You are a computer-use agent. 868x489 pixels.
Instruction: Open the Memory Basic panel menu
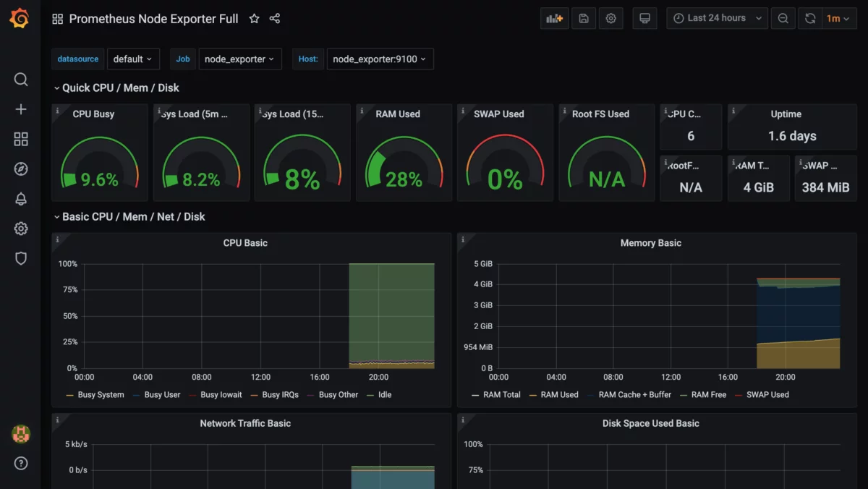(650, 242)
